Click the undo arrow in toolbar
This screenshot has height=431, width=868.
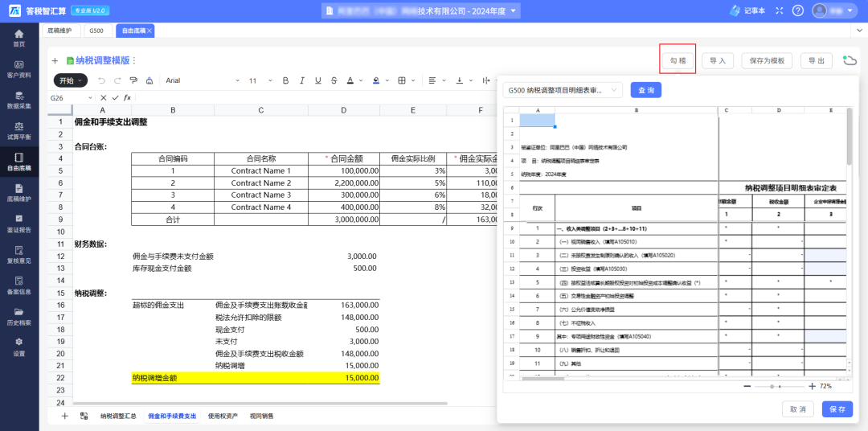pyautogui.click(x=101, y=80)
